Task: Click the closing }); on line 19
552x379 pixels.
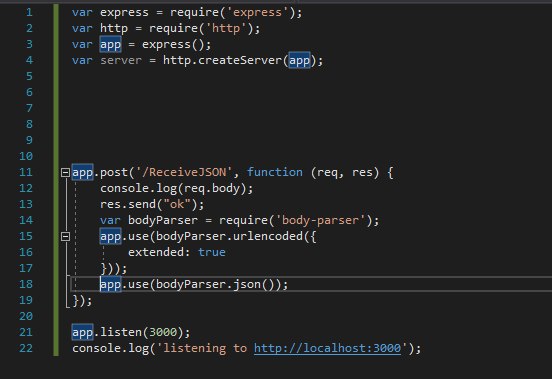Action: [82, 300]
